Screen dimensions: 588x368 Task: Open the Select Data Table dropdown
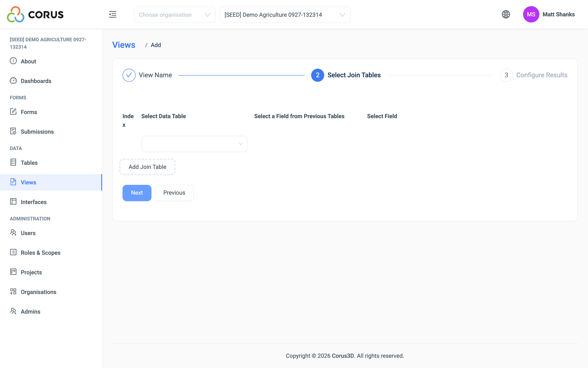[194, 144]
